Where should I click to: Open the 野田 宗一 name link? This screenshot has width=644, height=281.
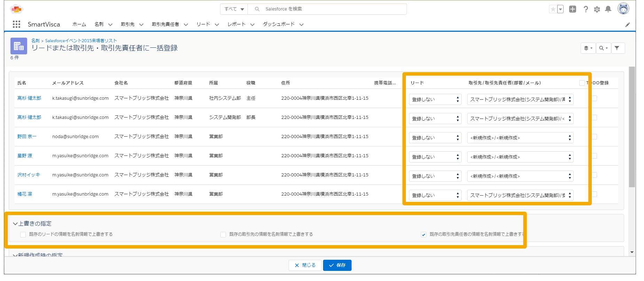tap(27, 137)
